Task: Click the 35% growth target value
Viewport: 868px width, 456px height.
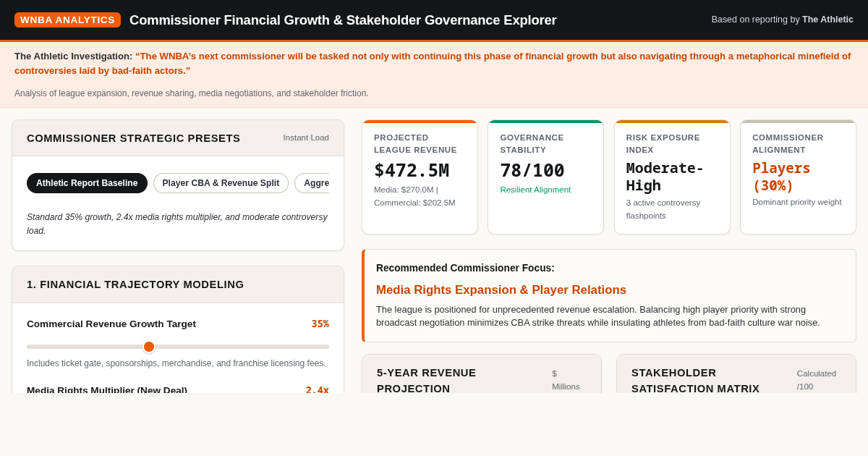Action: [320, 324]
